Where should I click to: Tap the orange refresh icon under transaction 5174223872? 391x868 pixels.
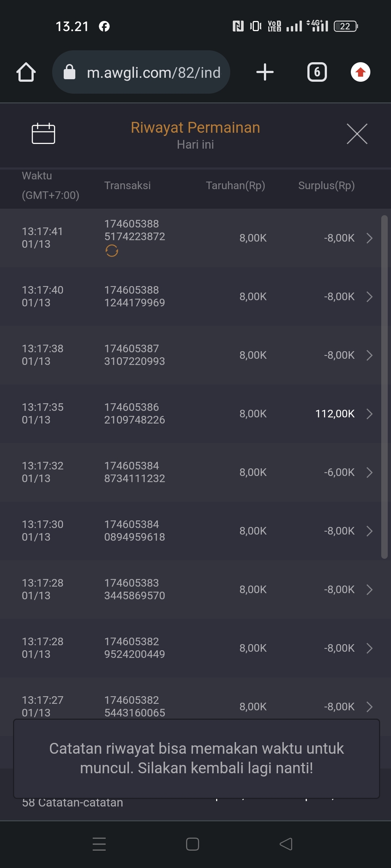[112, 251]
